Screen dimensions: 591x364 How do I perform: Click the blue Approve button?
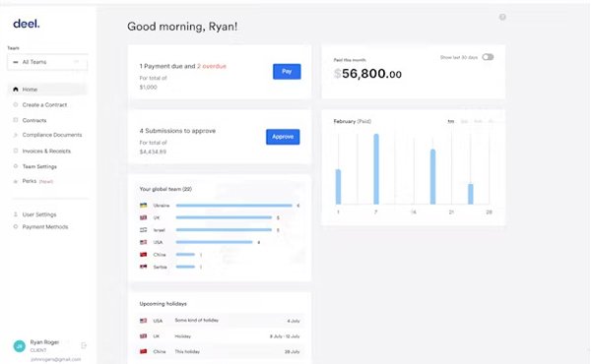[283, 137]
